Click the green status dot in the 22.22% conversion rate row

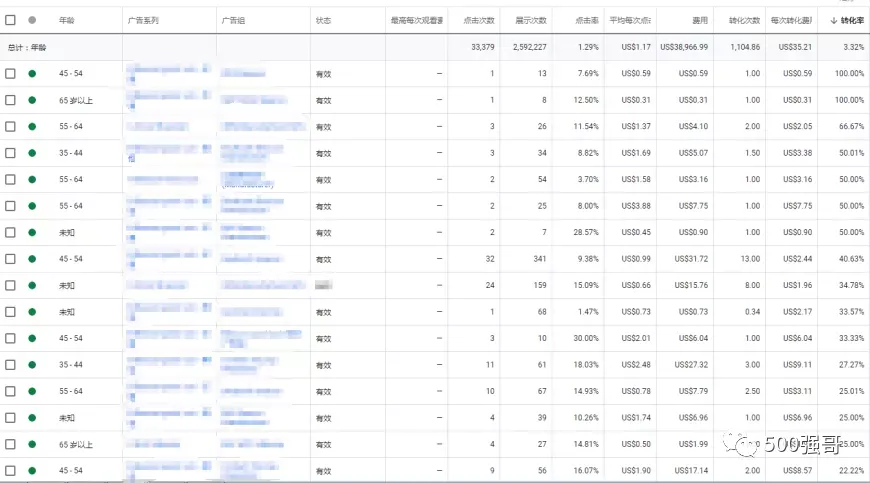pyautogui.click(x=32, y=471)
